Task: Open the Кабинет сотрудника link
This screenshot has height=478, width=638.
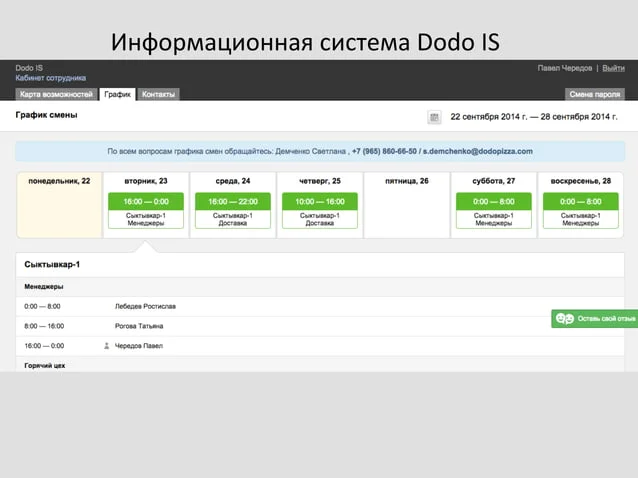Action: pyautogui.click(x=50, y=78)
